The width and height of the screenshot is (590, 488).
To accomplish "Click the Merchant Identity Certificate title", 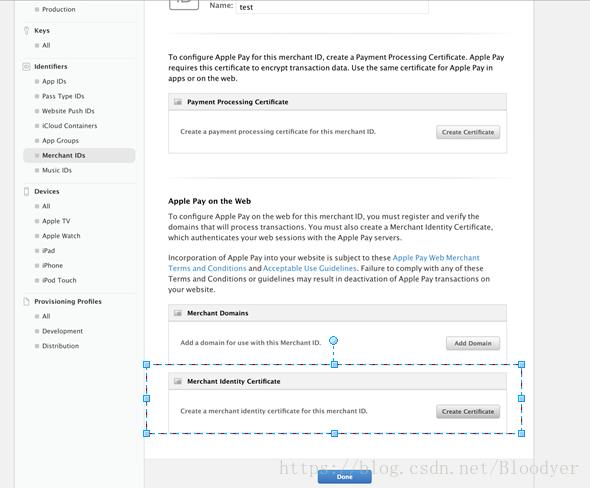I will coord(234,382).
